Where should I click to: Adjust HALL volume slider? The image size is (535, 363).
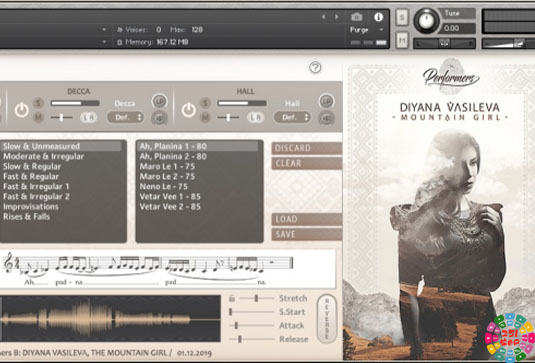pyautogui.click(x=242, y=103)
